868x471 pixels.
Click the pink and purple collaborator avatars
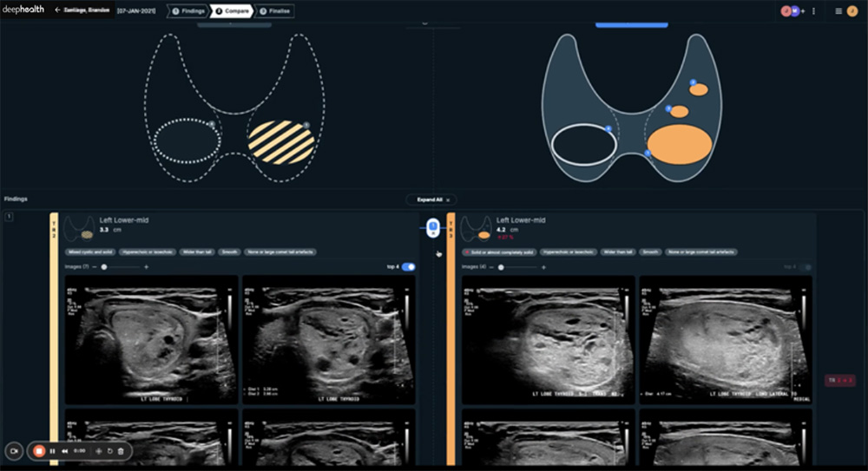tap(790, 11)
